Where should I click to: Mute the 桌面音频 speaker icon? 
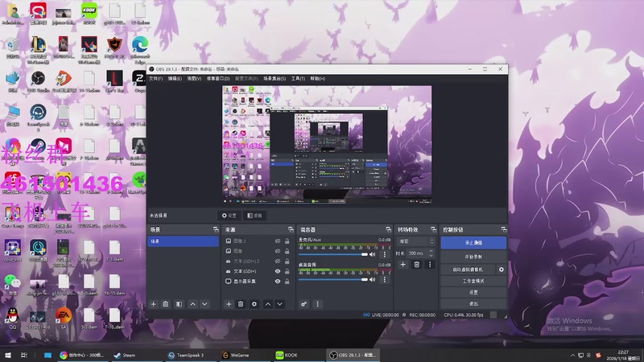click(x=373, y=279)
